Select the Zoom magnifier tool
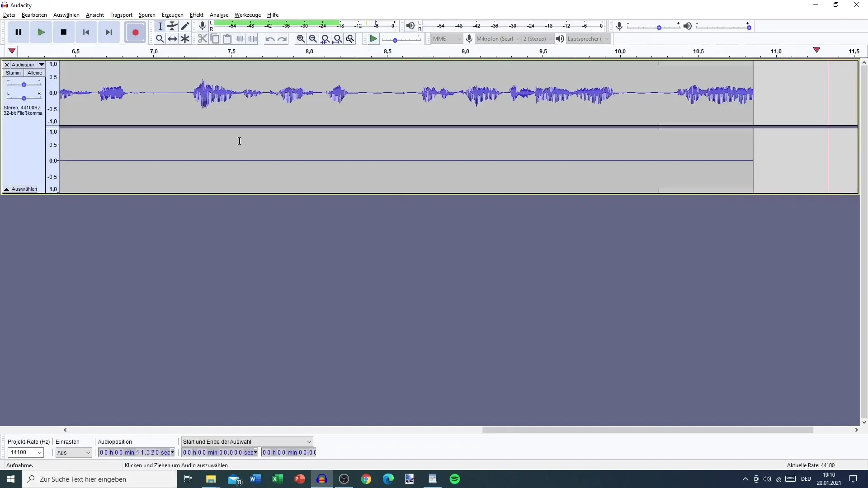The image size is (868, 488). (160, 39)
